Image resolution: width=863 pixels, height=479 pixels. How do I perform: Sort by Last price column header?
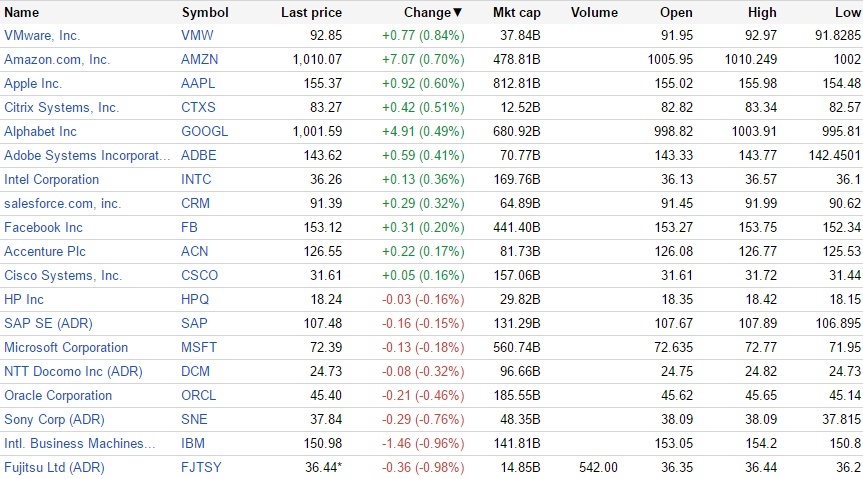pyautogui.click(x=311, y=12)
